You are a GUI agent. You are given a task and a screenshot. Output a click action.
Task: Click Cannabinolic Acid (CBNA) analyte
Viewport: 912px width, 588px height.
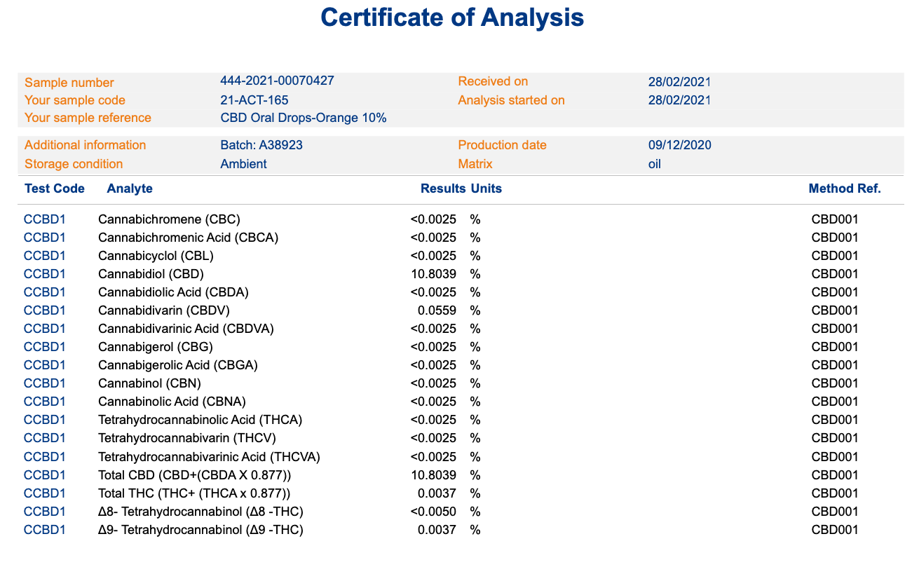tap(172, 402)
